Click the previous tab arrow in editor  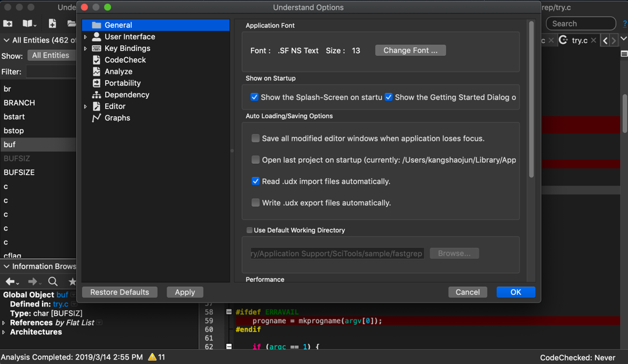(x=605, y=40)
